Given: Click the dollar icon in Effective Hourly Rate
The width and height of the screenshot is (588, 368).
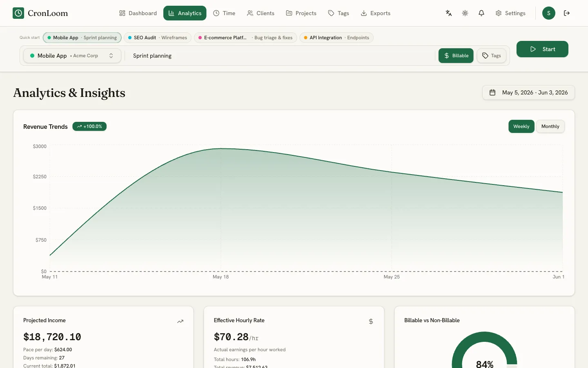Looking at the screenshot, I should (371, 321).
